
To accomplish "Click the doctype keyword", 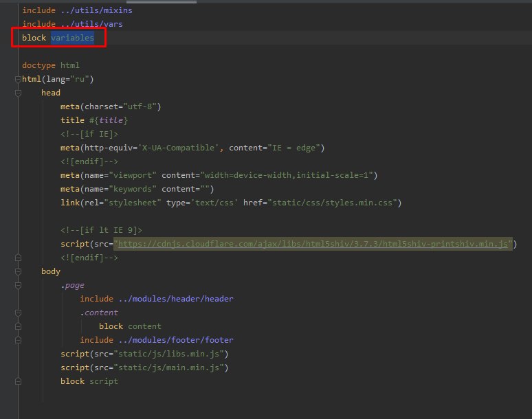I will (x=38, y=65).
